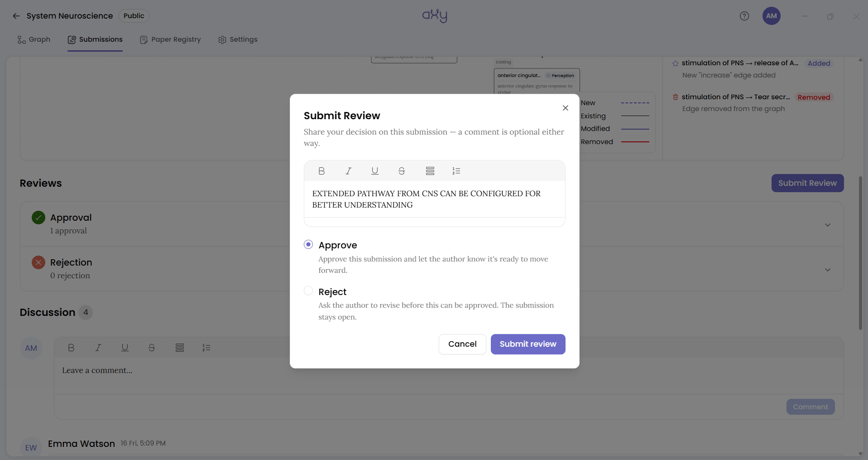This screenshot has width=868, height=460.
Task: Click the page vertical scrollbar
Action: tap(860, 253)
